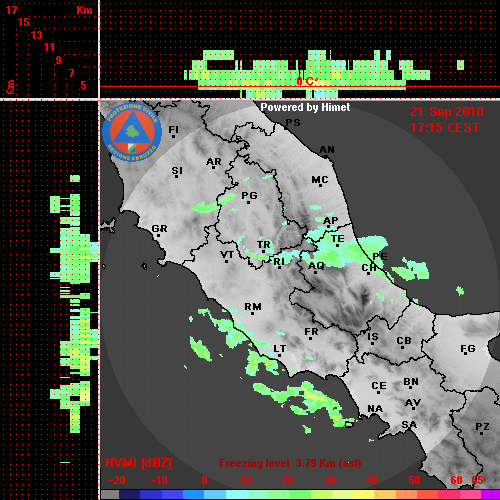This screenshot has height=500, width=500.
Task: Click the 11 km altitude scale label
Action: tap(49, 47)
